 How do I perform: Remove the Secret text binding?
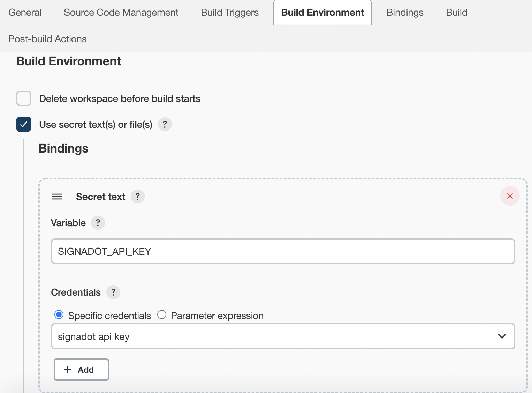coord(510,196)
